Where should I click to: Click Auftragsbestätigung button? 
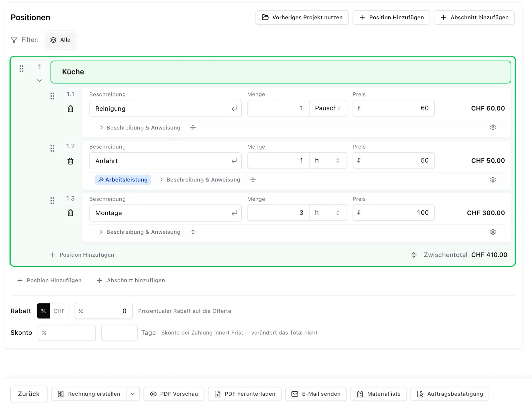[450, 394]
